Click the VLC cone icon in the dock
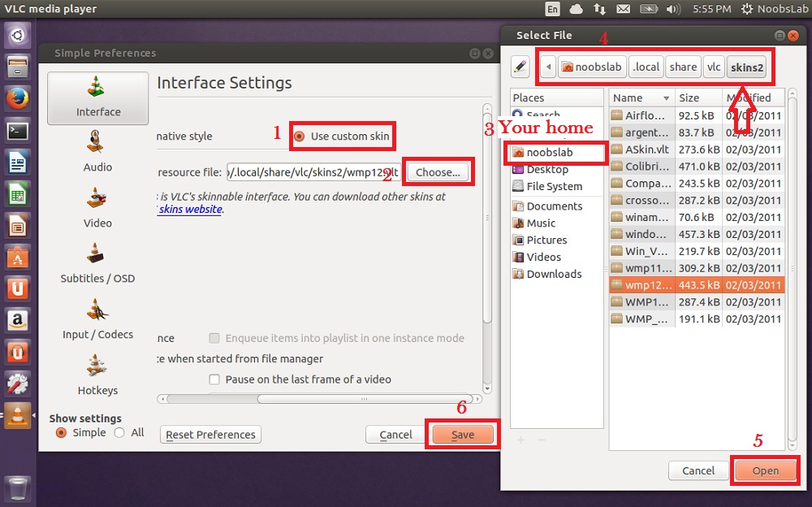 tap(18, 416)
